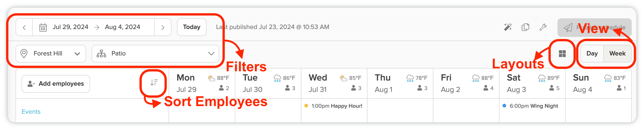The image size is (644, 130).
Task: Switch to Week view
Action: coord(617,53)
